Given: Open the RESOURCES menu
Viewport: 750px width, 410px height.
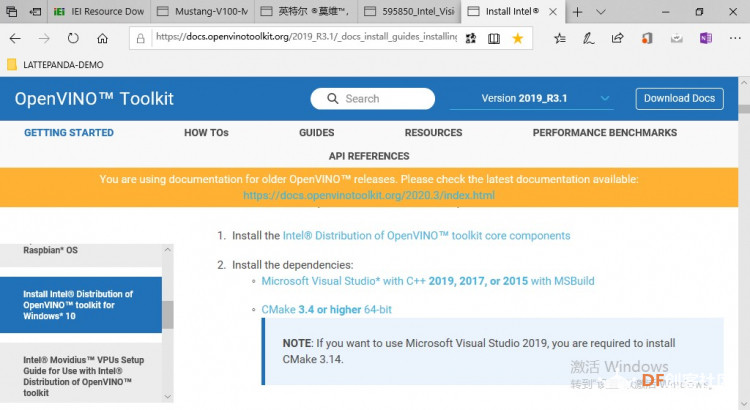Looking at the screenshot, I should click(433, 133).
